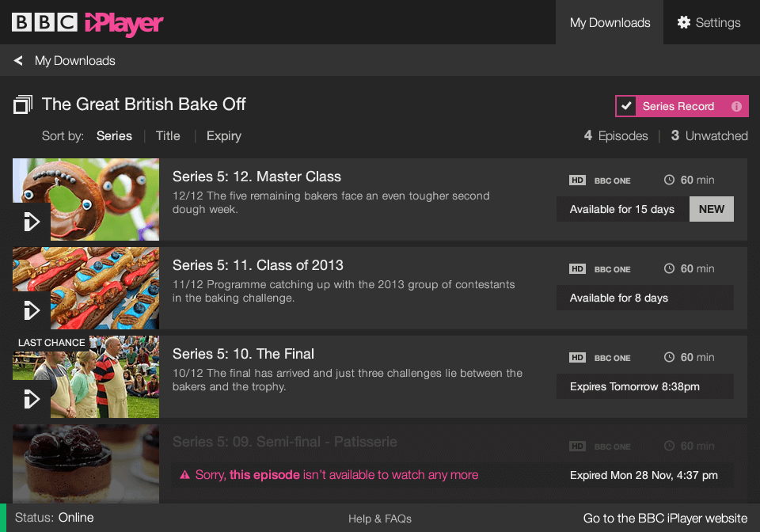This screenshot has height=532, width=760.
Task: Click the Settings gear icon
Action: coord(683,22)
